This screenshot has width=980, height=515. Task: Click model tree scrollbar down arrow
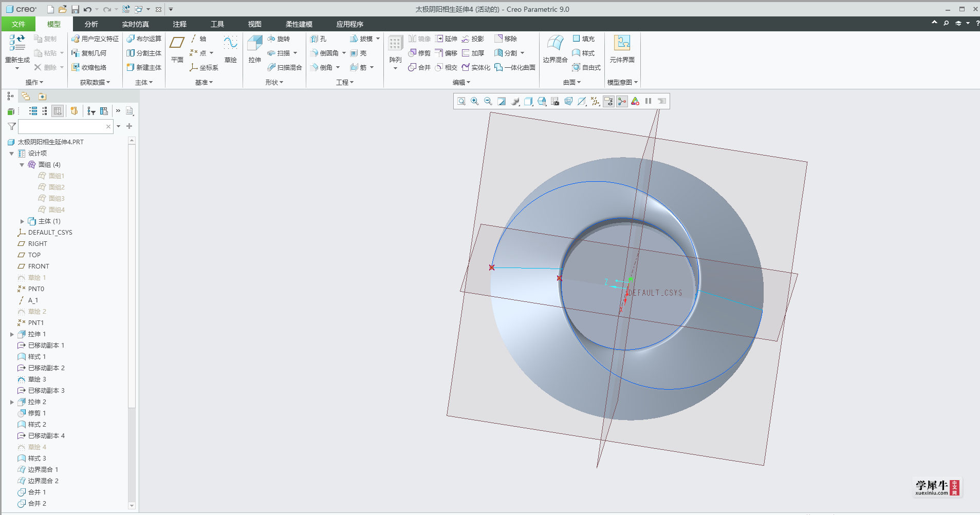[x=132, y=506]
